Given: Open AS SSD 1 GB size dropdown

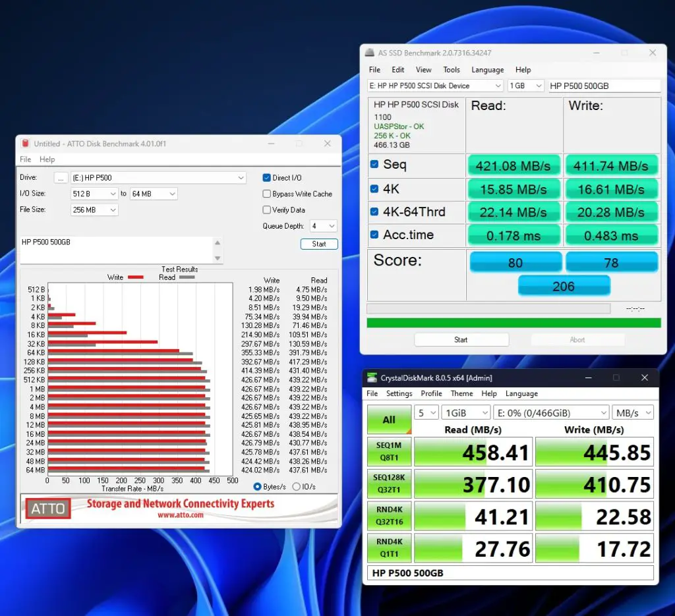Looking at the screenshot, I should (x=525, y=86).
